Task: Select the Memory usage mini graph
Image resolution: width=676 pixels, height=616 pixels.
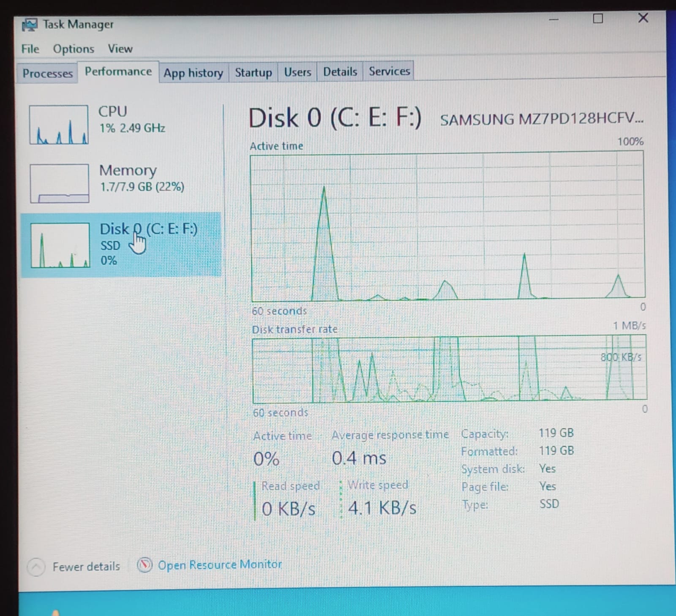Action: coord(59,183)
